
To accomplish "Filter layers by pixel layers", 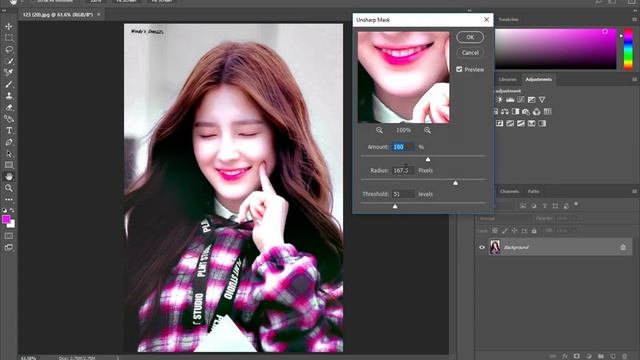I will pyautogui.click(x=523, y=206).
